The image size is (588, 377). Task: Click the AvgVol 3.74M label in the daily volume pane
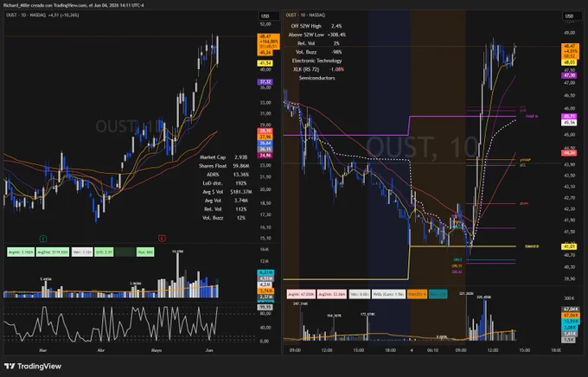21,252
